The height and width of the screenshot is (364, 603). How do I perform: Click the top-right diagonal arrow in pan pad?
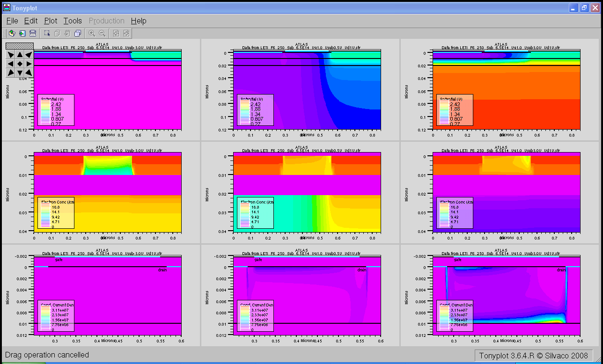29,54
